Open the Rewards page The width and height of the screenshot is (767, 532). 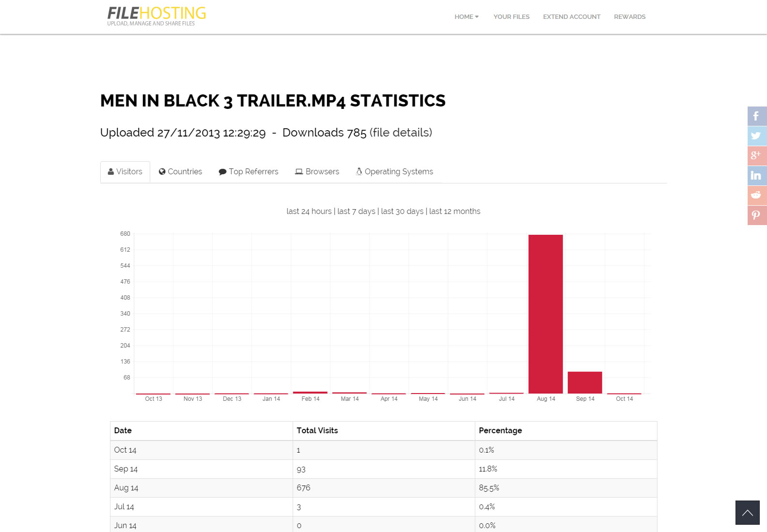[x=629, y=16]
